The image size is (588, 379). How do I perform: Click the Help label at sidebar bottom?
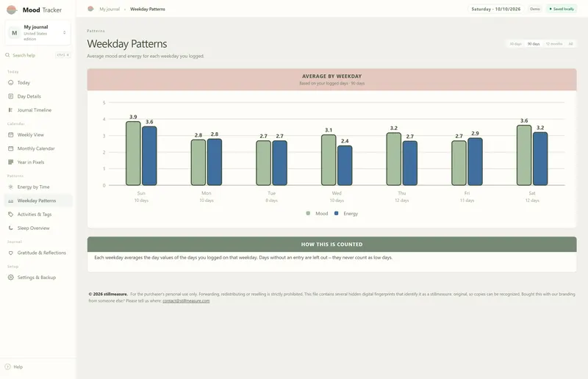[x=18, y=367]
